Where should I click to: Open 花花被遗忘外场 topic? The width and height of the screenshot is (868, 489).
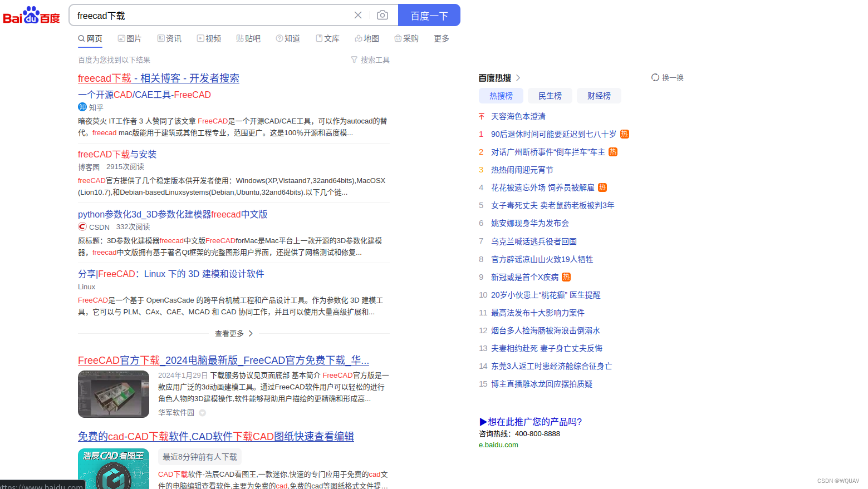543,187
